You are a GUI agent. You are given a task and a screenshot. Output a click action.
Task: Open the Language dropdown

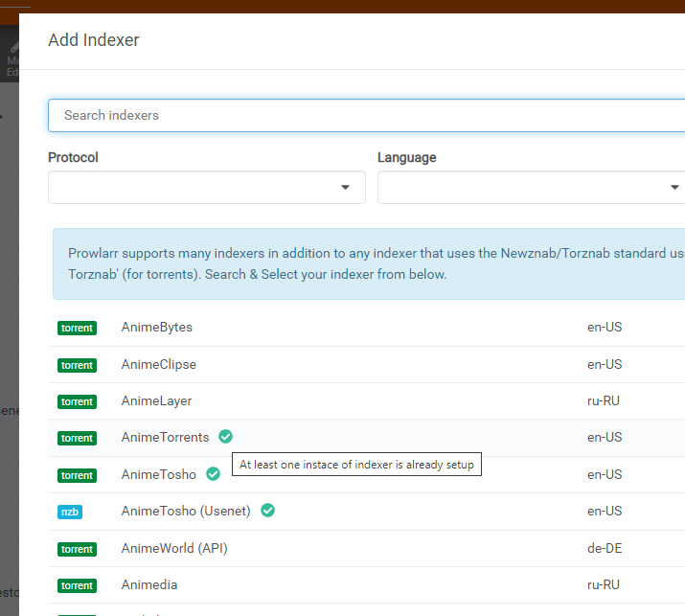pyautogui.click(x=531, y=188)
